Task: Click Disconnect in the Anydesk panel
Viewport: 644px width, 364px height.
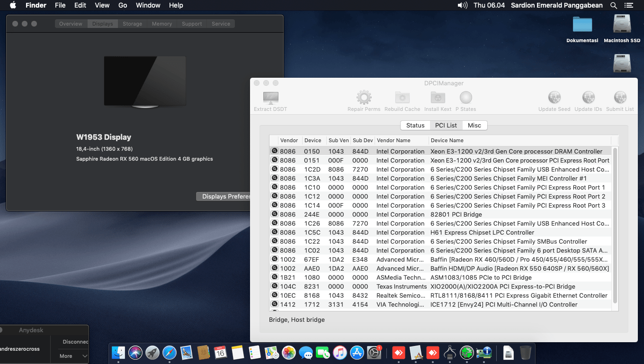Action: click(75, 342)
